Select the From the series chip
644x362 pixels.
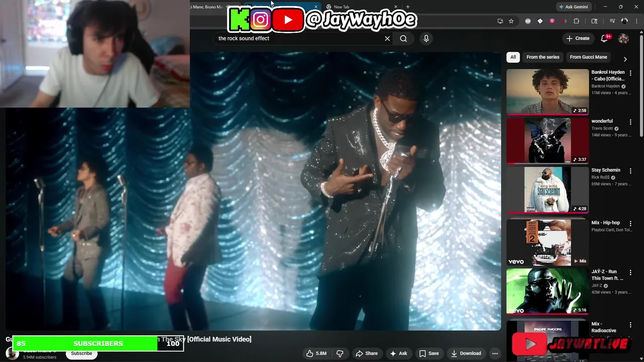[543, 57]
